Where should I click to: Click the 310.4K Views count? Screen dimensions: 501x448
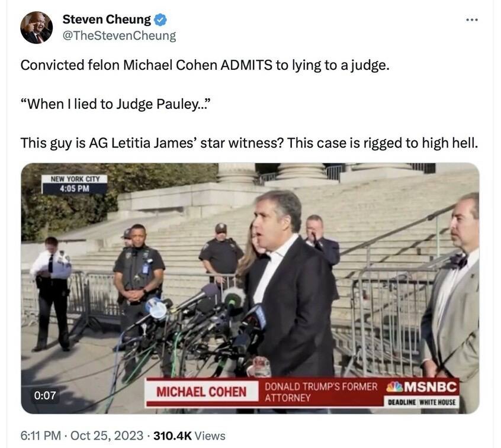(190, 436)
